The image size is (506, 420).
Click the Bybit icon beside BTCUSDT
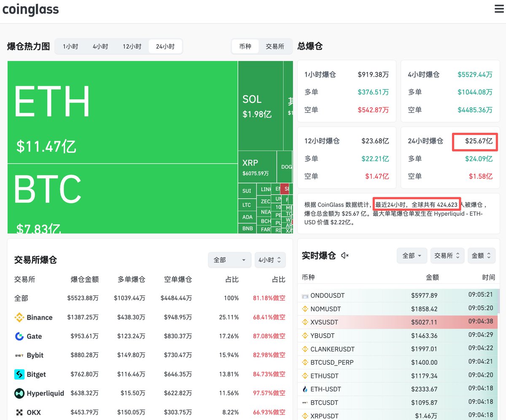click(305, 403)
